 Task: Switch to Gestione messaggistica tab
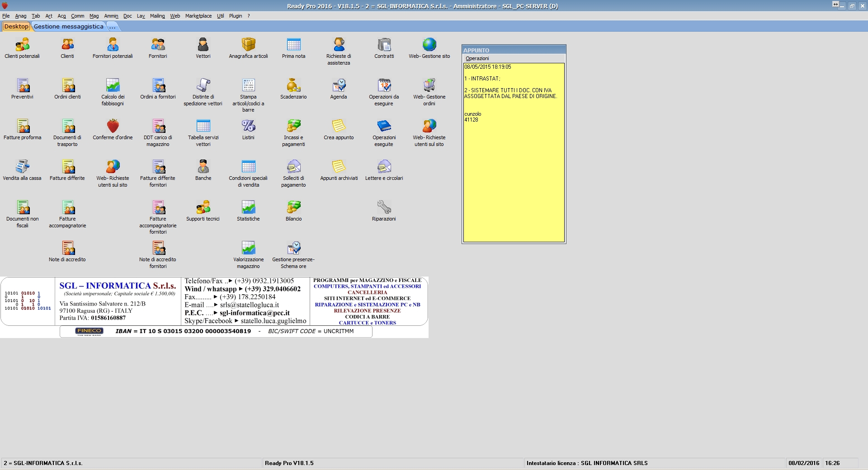click(69, 26)
